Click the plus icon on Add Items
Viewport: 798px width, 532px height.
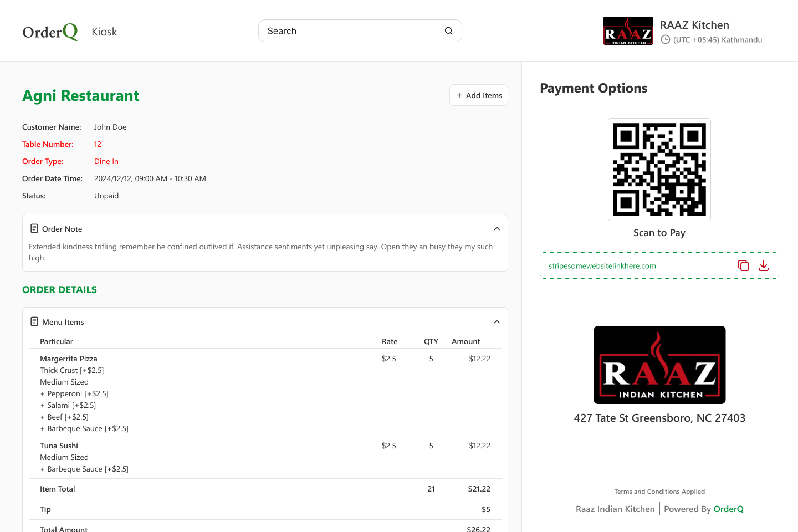pyautogui.click(x=459, y=95)
